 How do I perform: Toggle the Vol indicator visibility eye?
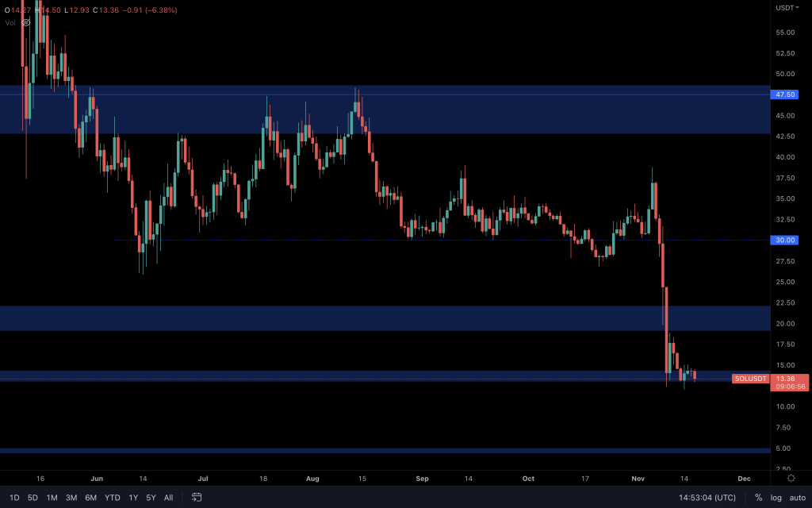coord(26,23)
